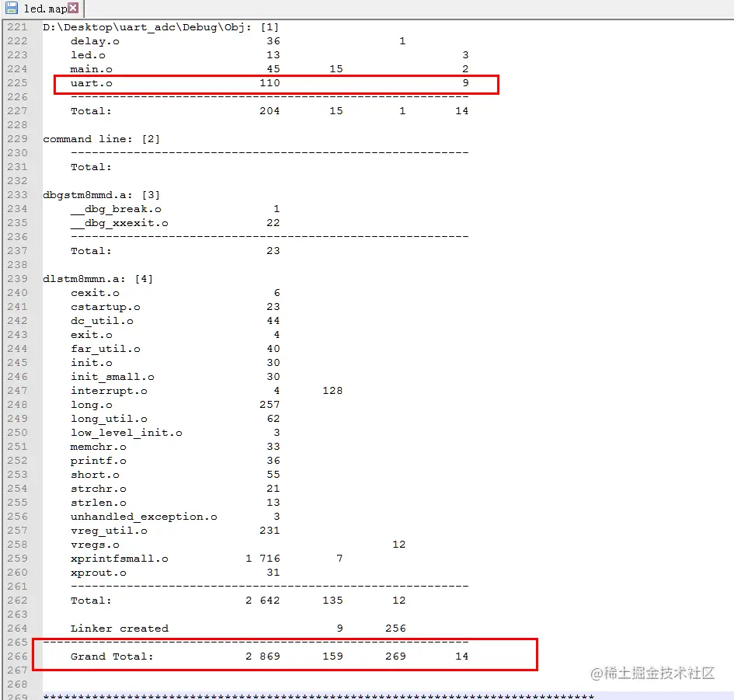Click the 'interrupt.o' entry

[109, 391]
